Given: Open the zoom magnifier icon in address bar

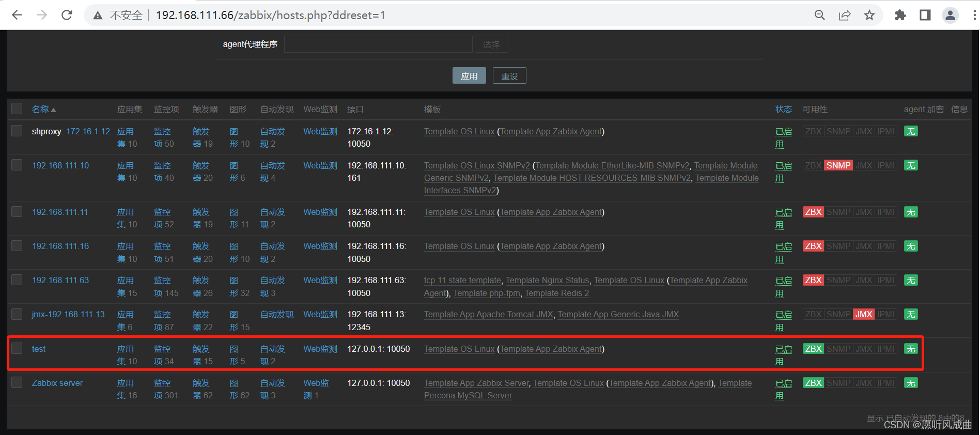Looking at the screenshot, I should [820, 15].
